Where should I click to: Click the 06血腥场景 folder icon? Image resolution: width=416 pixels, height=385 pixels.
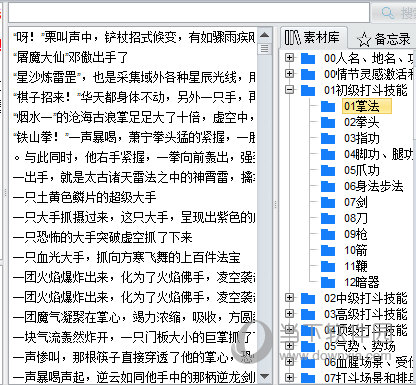point(308,362)
